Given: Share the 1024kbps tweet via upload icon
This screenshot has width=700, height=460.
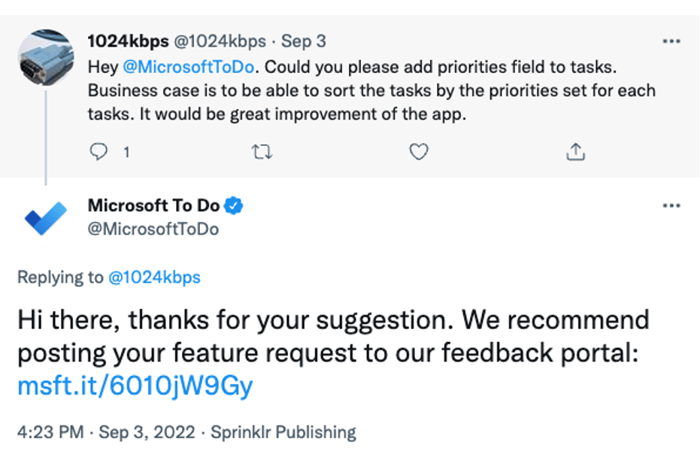Looking at the screenshot, I should coord(575,152).
